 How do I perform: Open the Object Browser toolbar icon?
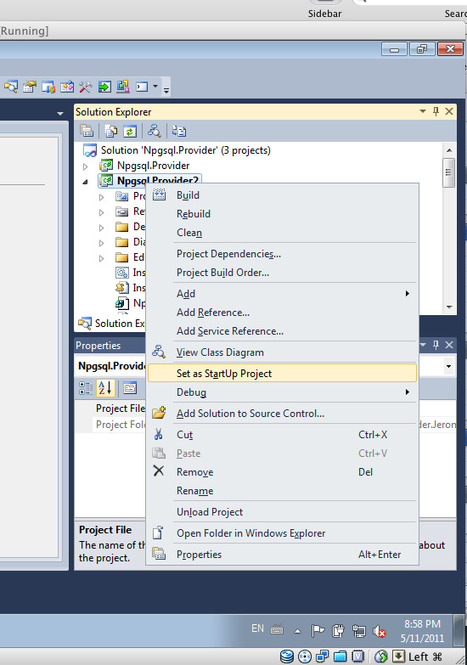[48, 87]
